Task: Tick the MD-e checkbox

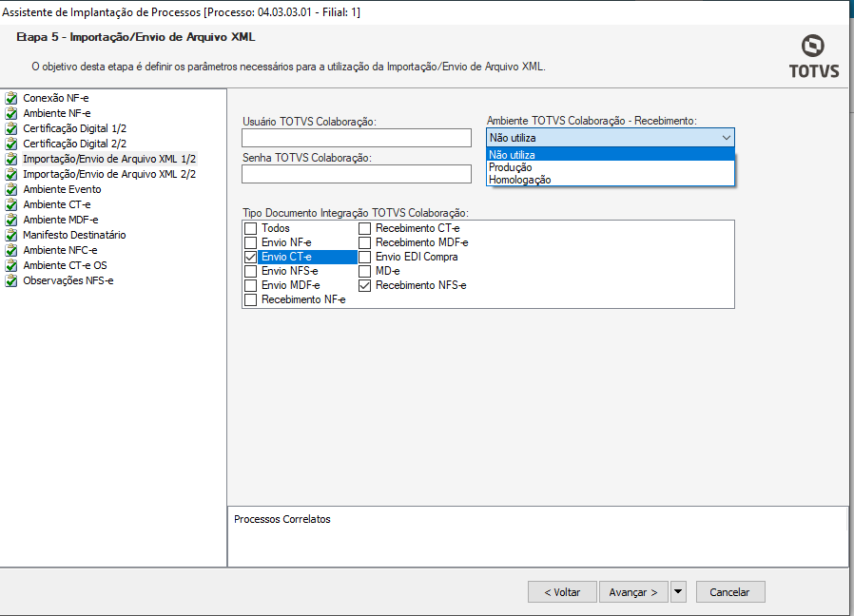Action: click(365, 271)
